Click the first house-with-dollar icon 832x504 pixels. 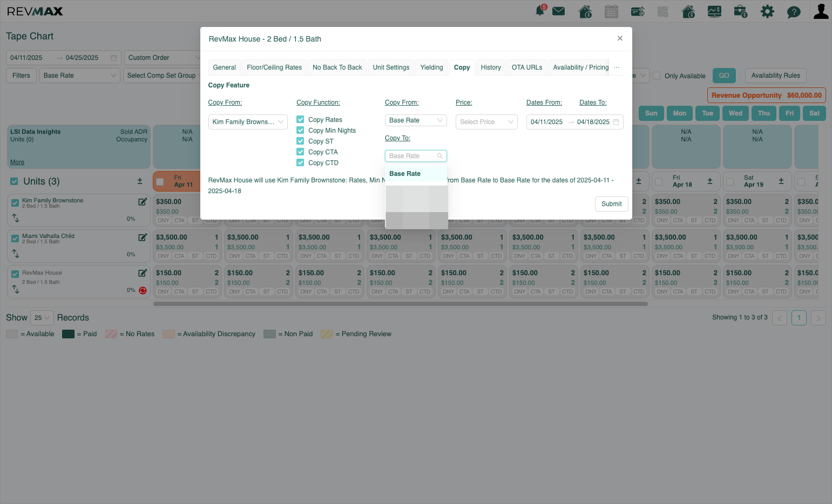(585, 11)
